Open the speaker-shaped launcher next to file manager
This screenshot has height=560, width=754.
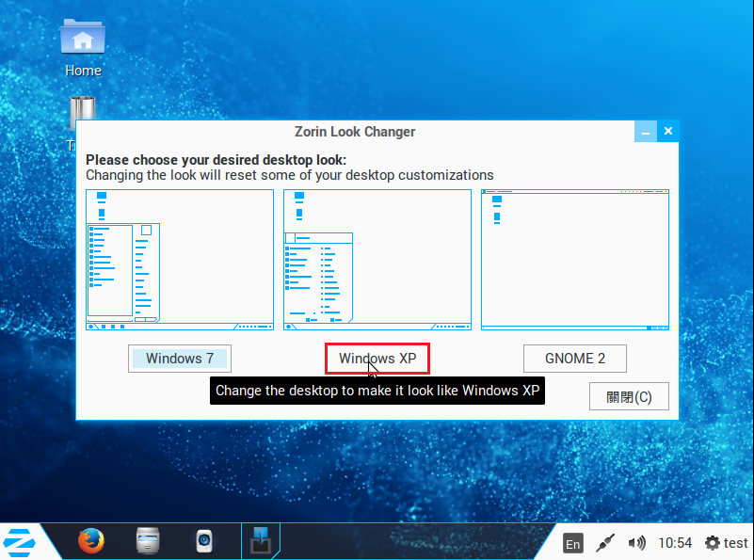click(x=204, y=542)
